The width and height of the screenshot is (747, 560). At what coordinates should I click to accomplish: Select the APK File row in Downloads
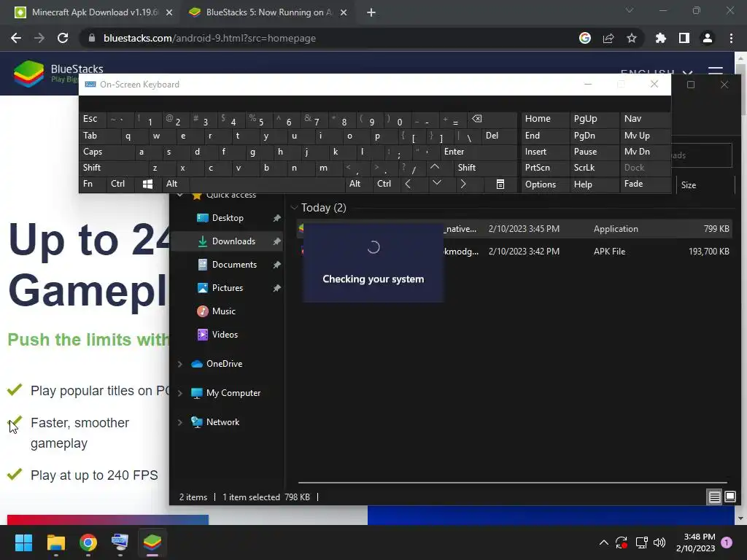(516, 252)
